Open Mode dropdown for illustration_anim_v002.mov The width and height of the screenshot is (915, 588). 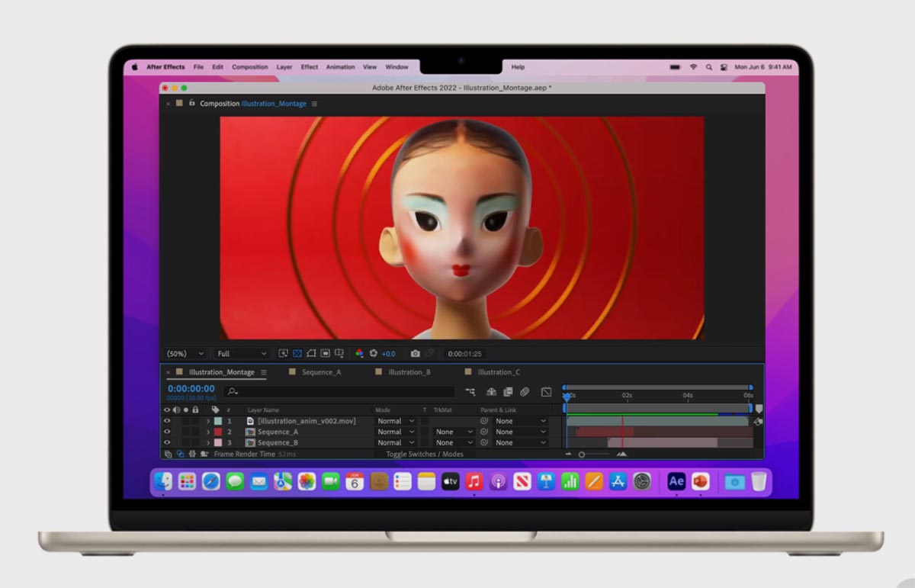pos(396,421)
